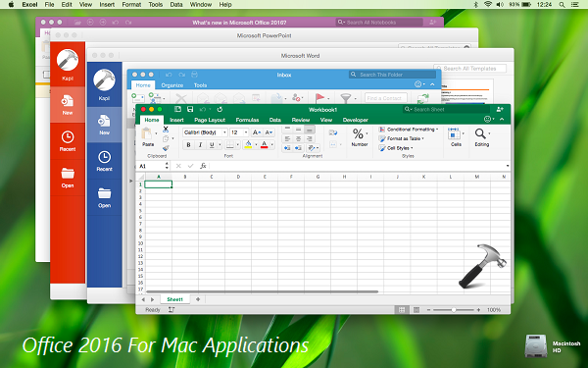Click the Spotlight search icon in menu bar
Image resolution: width=588 pixels, height=368 pixels.
click(562, 5)
